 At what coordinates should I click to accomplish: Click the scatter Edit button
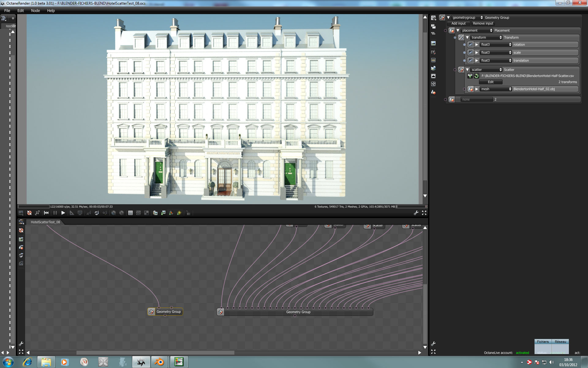490,82
